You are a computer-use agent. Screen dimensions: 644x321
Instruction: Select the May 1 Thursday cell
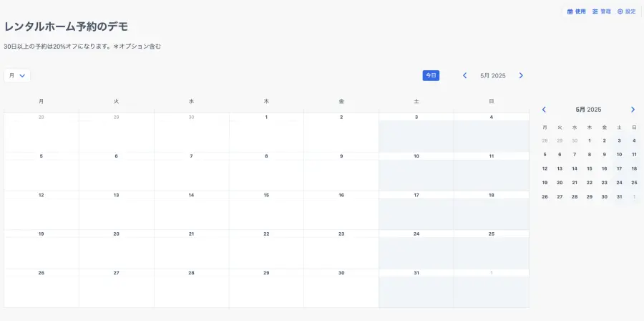click(x=266, y=133)
